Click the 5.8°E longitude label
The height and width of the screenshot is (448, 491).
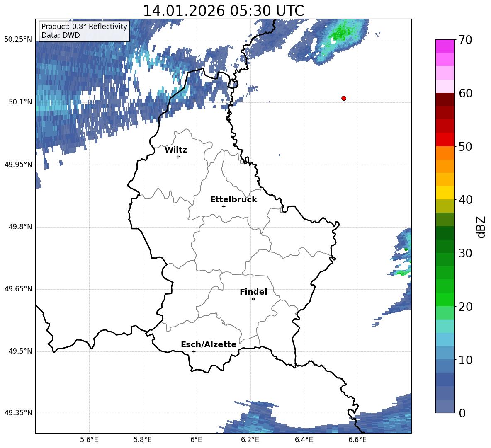click(143, 440)
